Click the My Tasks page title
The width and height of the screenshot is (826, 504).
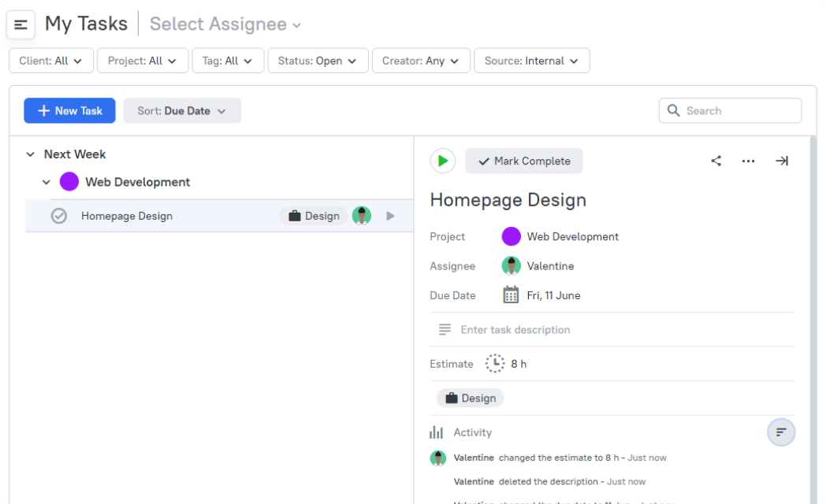point(87,24)
